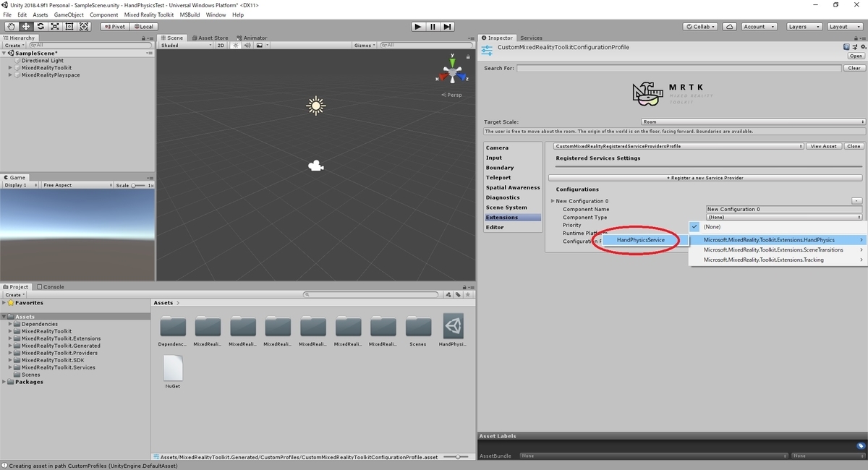The image size is (868, 470).
Task: Open the Mixed Reality Toolkit menu
Action: point(149,14)
